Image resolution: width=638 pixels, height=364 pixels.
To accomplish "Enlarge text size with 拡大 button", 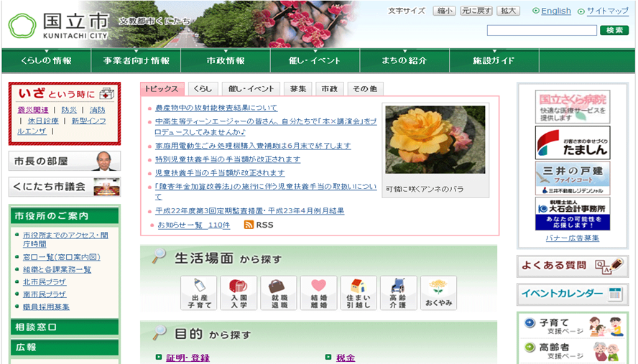I will coord(509,11).
